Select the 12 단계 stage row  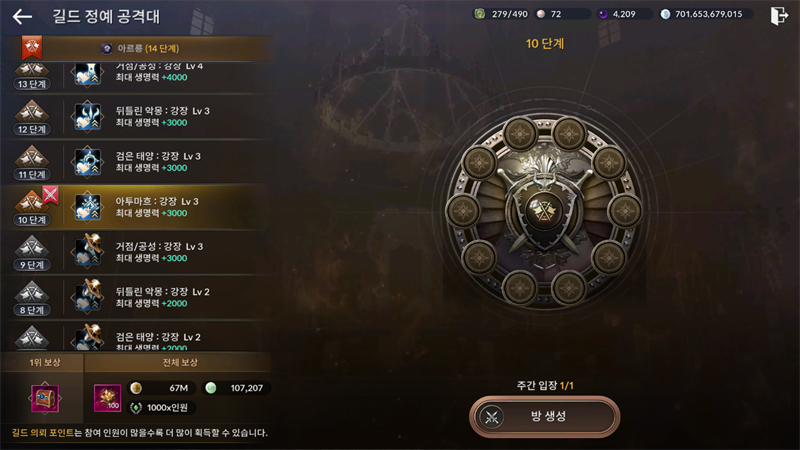coord(135,117)
